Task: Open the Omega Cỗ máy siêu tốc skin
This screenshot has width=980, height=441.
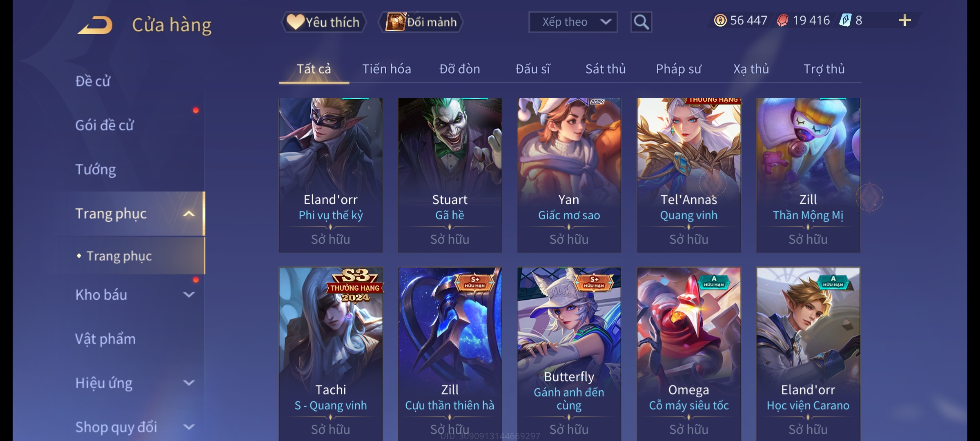Action: (x=689, y=354)
